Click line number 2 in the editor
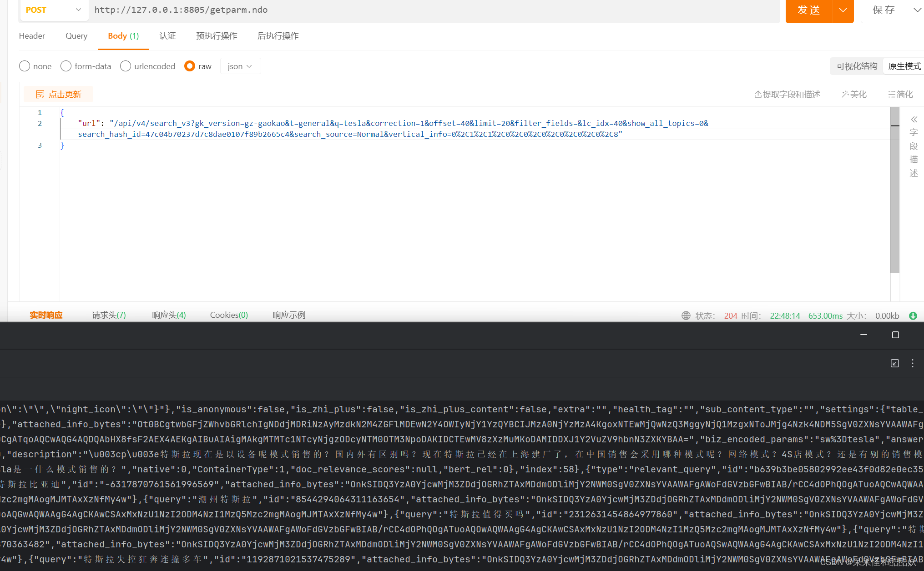 coord(40,124)
